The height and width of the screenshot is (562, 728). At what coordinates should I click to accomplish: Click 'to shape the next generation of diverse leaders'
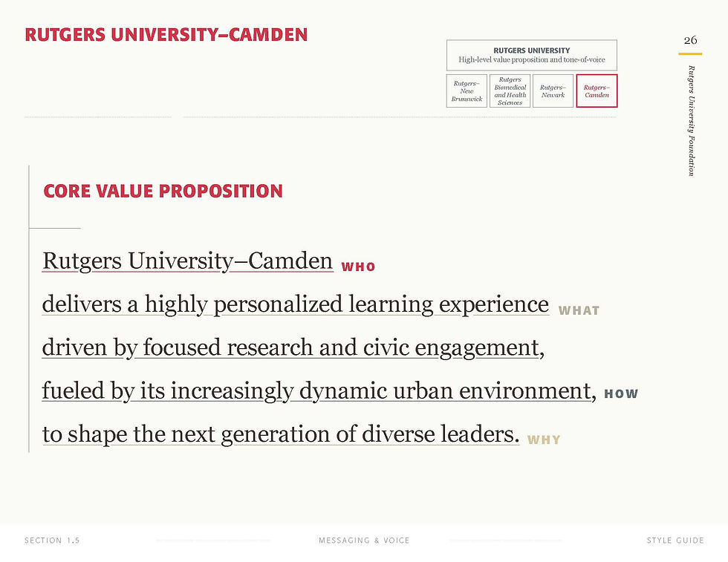click(280, 434)
